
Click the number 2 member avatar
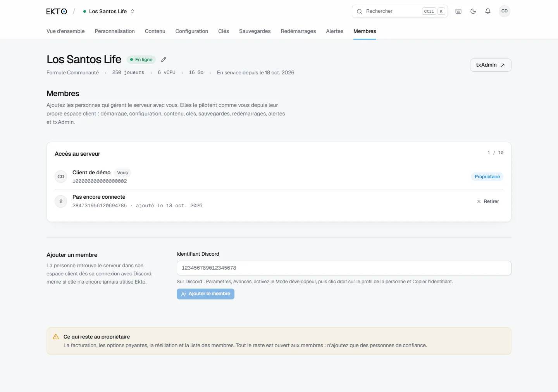[x=61, y=201]
